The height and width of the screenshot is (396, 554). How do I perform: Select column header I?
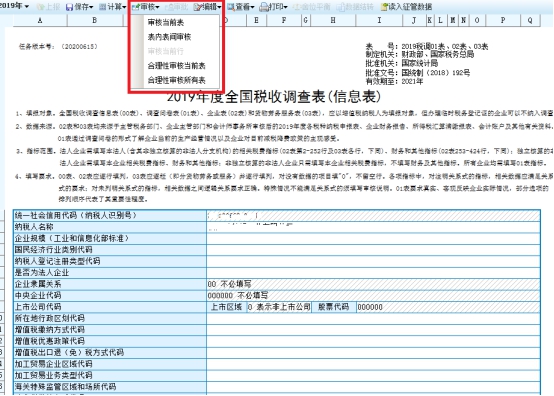click(379, 20)
